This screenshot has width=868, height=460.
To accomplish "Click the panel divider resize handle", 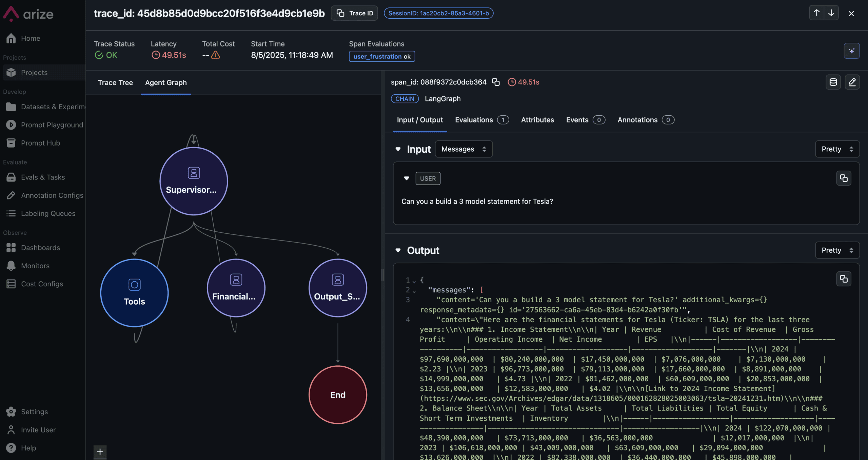I will [383, 275].
